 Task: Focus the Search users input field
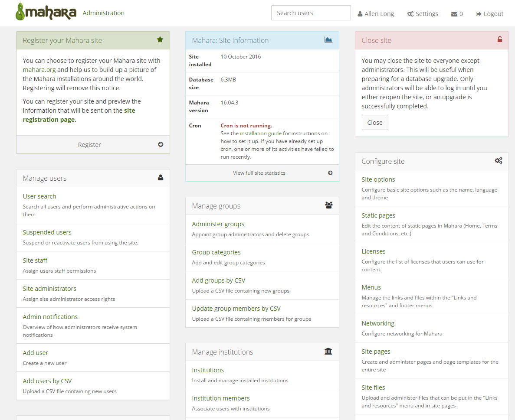(311, 13)
